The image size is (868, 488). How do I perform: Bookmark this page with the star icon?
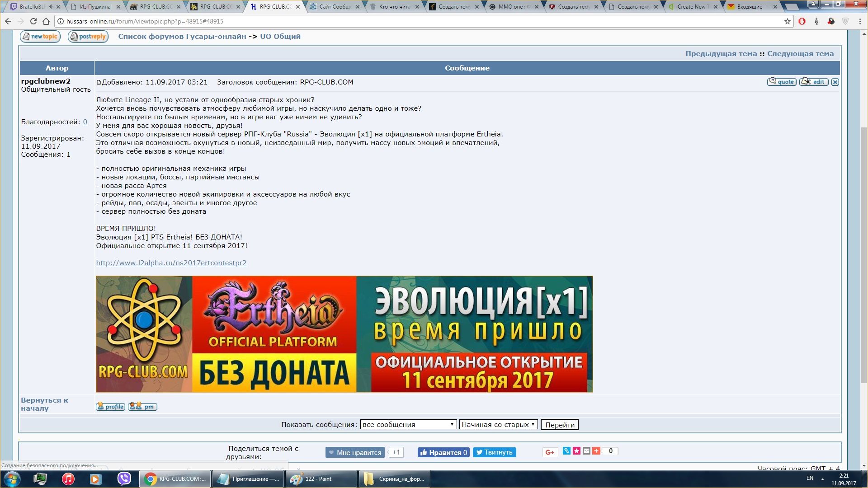pyautogui.click(x=788, y=21)
